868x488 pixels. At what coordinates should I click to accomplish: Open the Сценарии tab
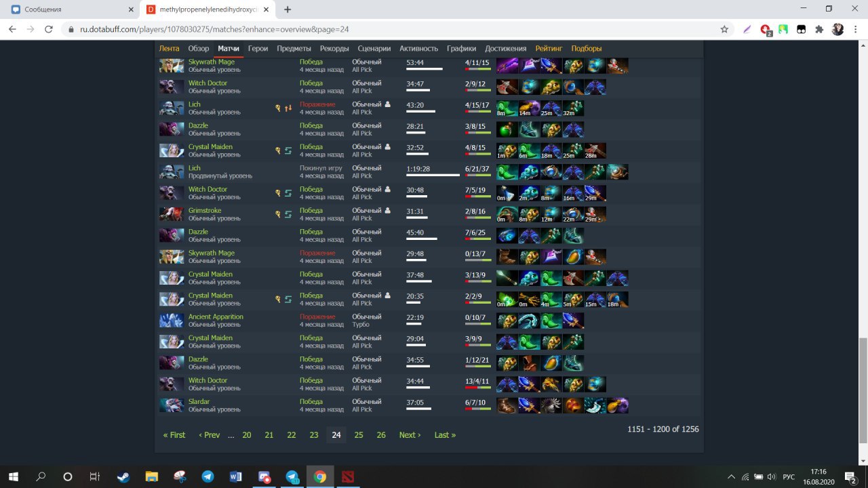(374, 49)
